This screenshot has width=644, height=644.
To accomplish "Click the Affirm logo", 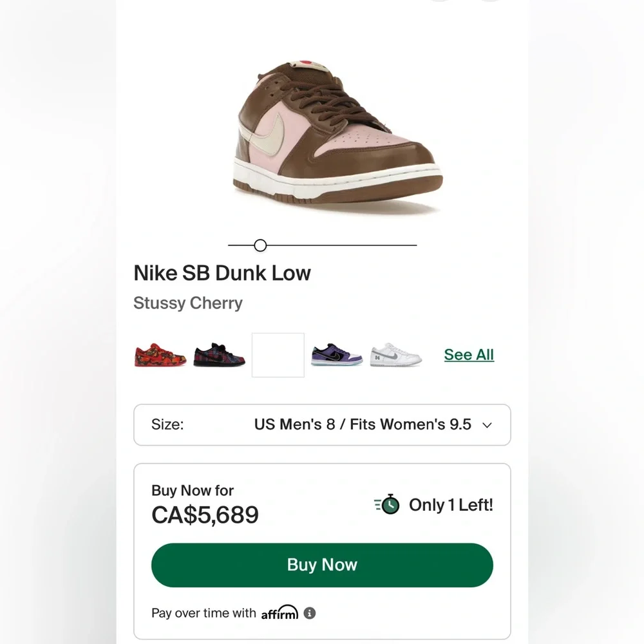I will pos(279,613).
